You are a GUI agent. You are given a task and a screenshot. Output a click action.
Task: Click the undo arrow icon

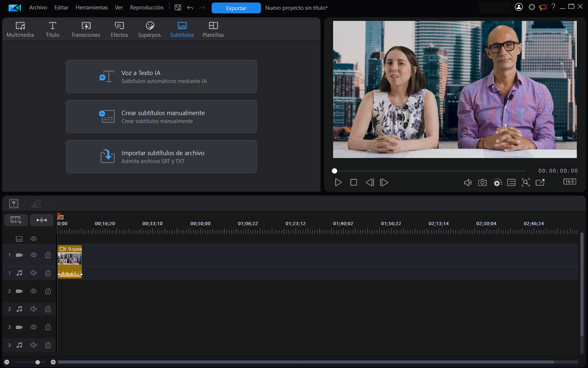click(190, 7)
